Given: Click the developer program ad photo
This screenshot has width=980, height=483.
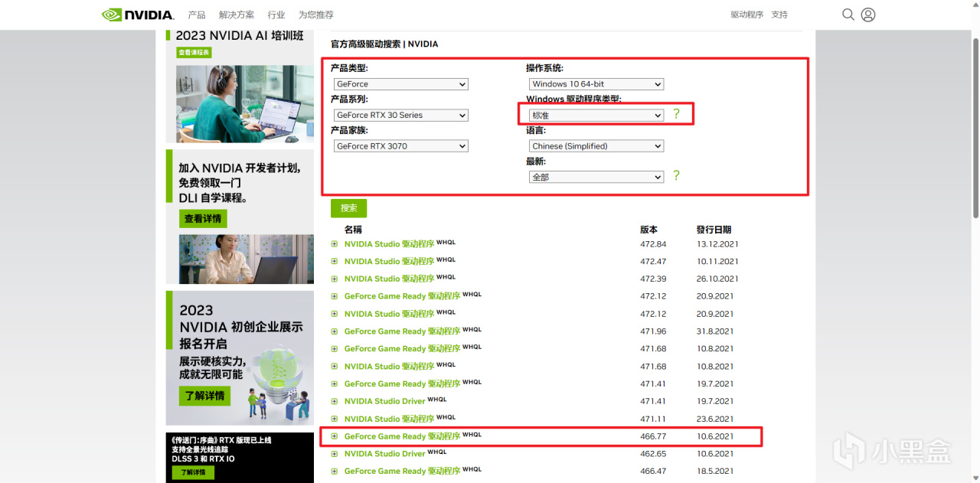Looking at the screenshot, I should (x=246, y=259).
